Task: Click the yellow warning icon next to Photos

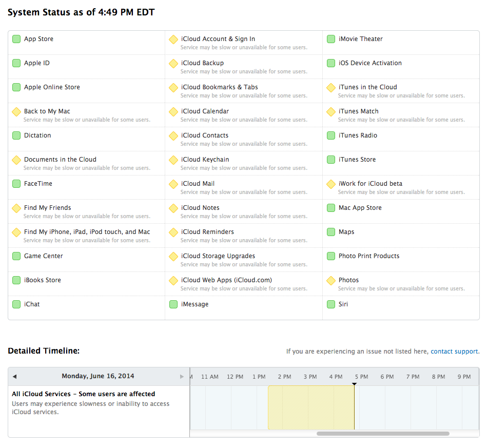Action: pyautogui.click(x=331, y=280)
